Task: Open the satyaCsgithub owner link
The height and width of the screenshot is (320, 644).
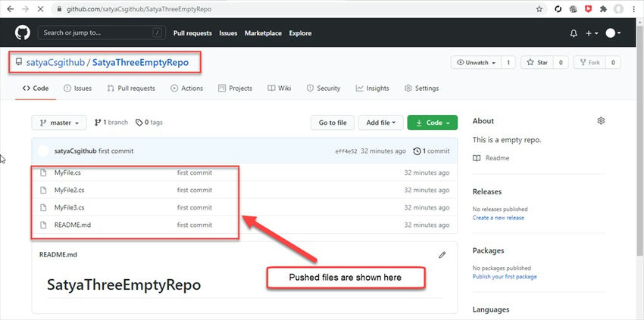Action: 55,62
